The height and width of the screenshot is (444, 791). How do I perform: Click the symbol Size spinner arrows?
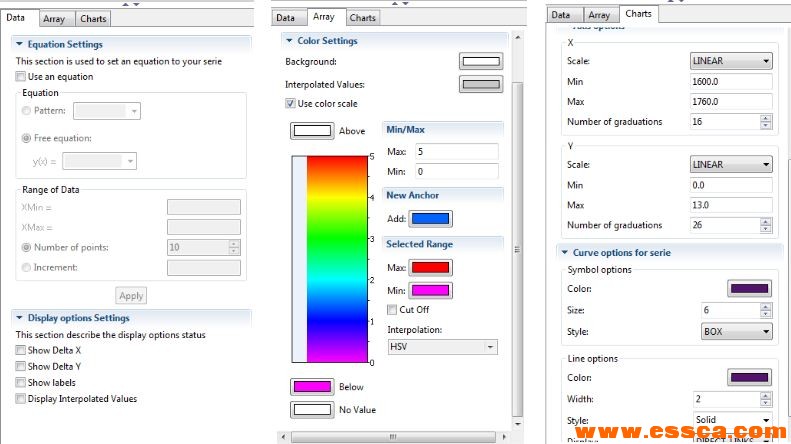coord(766,310)
